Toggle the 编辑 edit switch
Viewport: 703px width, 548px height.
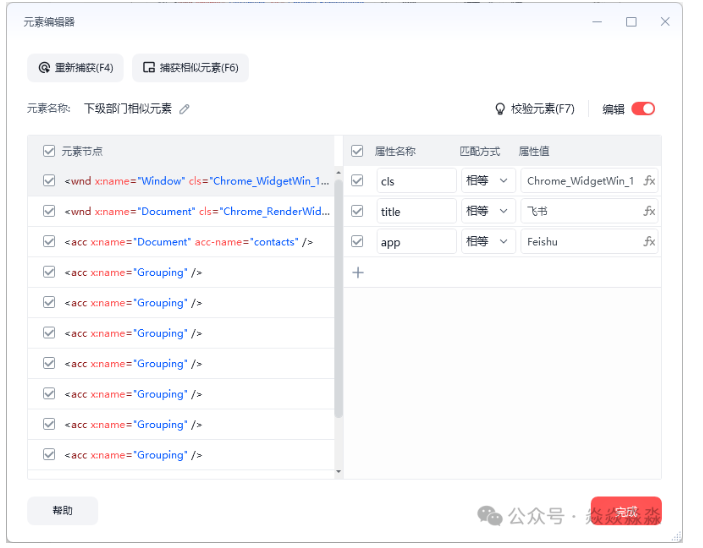click(x=643, y=109)
